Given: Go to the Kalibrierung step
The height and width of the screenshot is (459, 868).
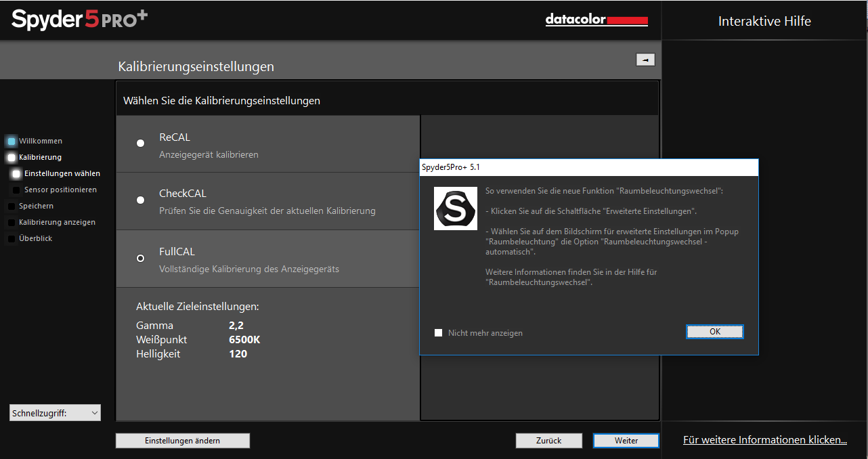Looking at the screenshot, I should tap(40, 158).
